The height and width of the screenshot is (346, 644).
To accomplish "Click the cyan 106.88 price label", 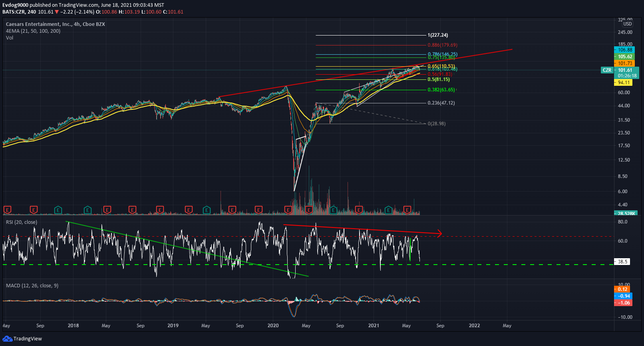I will click(x=625, y=50).
